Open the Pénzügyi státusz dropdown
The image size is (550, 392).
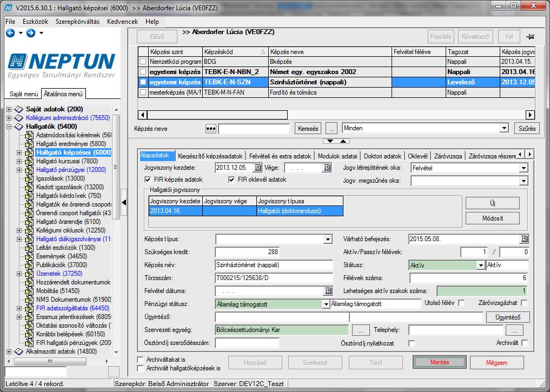[326, 304]
